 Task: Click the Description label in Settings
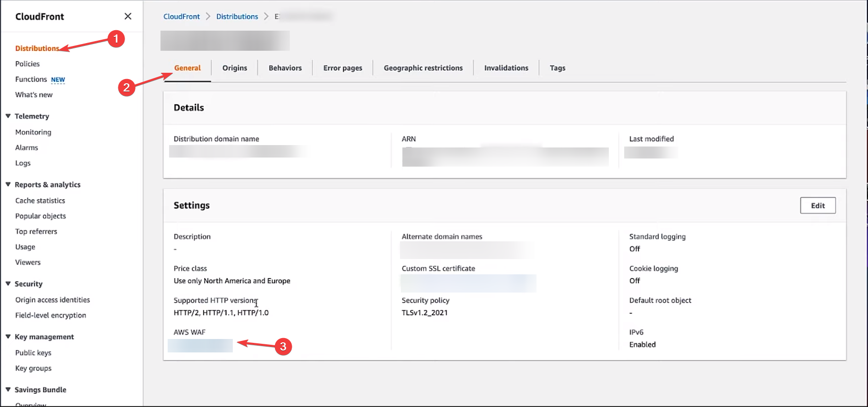click(192, 237)
